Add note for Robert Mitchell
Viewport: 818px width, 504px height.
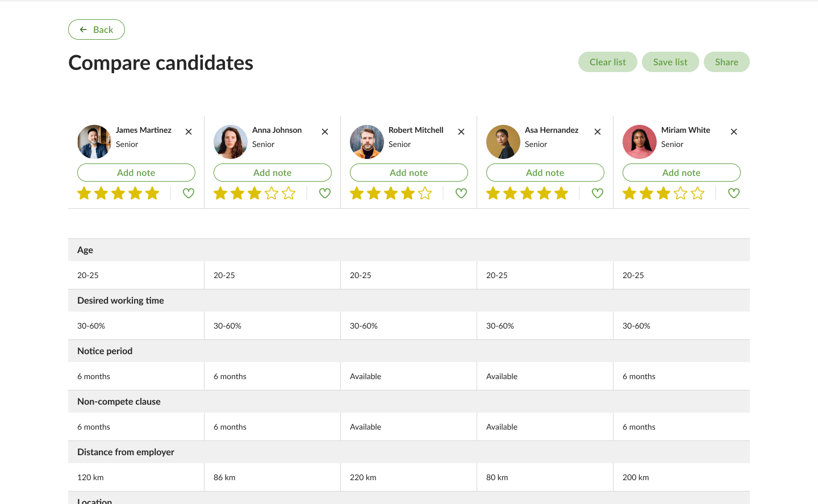[x=409, y=173]
